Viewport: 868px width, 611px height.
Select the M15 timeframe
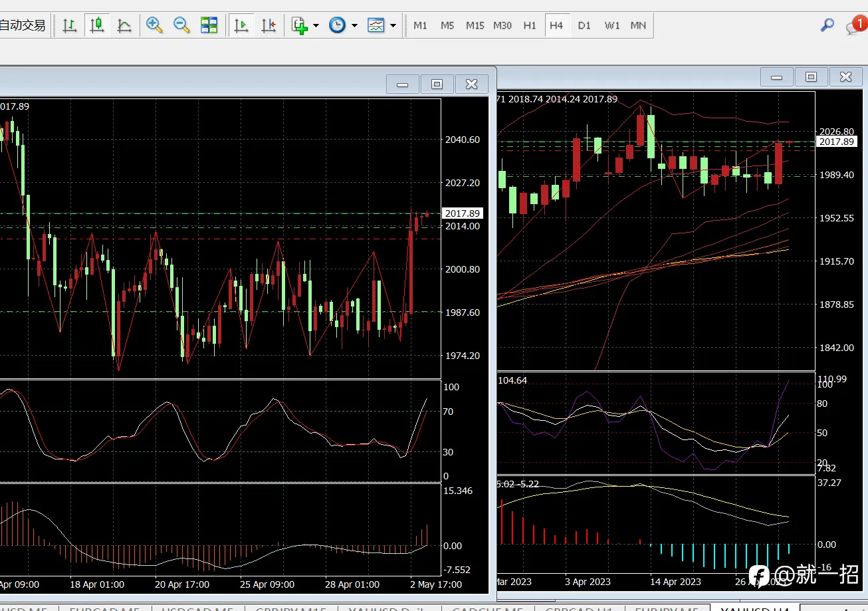click(475, 25)
